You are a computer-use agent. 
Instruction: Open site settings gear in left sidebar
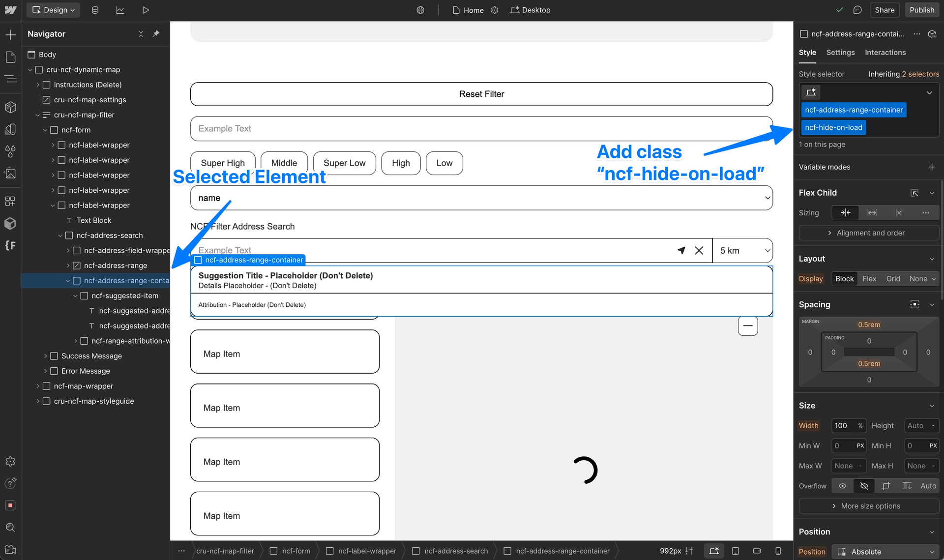tap(10, 461)
